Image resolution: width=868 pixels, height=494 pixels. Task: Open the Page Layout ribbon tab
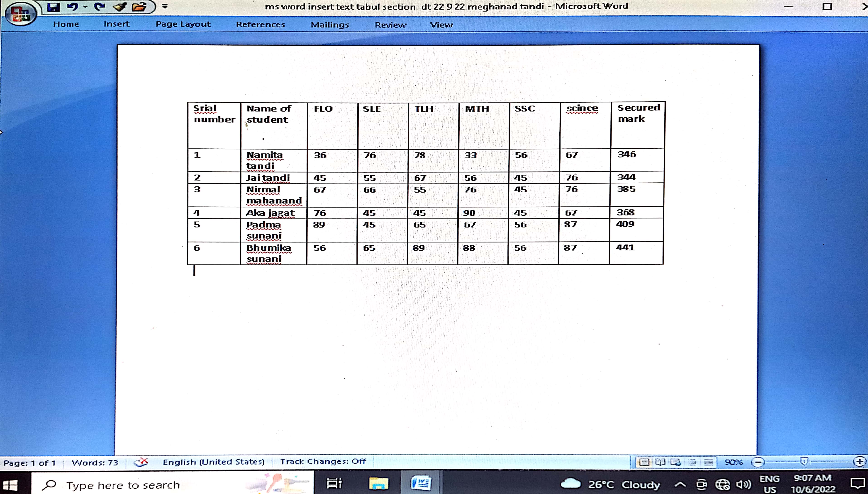[x=183, y=24]
